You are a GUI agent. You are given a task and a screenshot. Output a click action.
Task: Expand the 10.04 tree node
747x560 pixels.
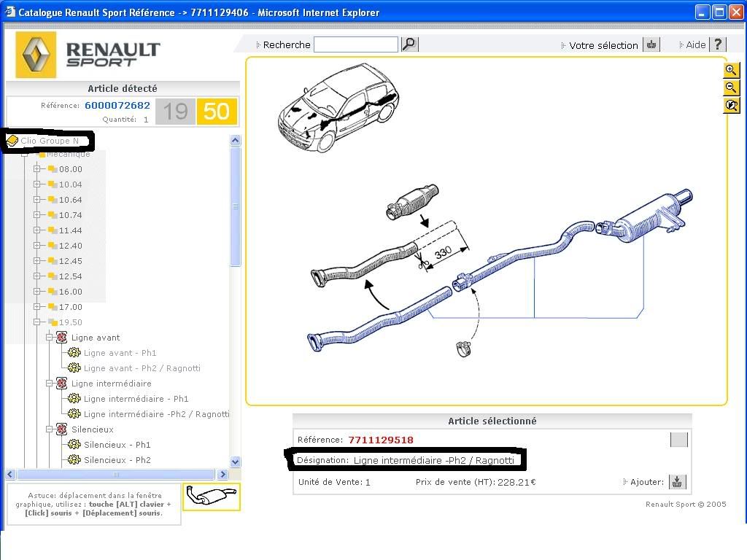tap(36, 184)
